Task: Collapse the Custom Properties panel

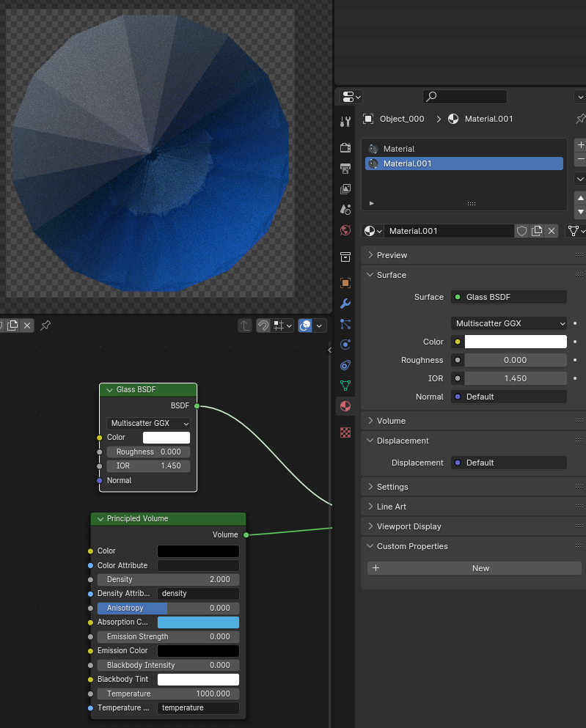Action: point(370,546)
